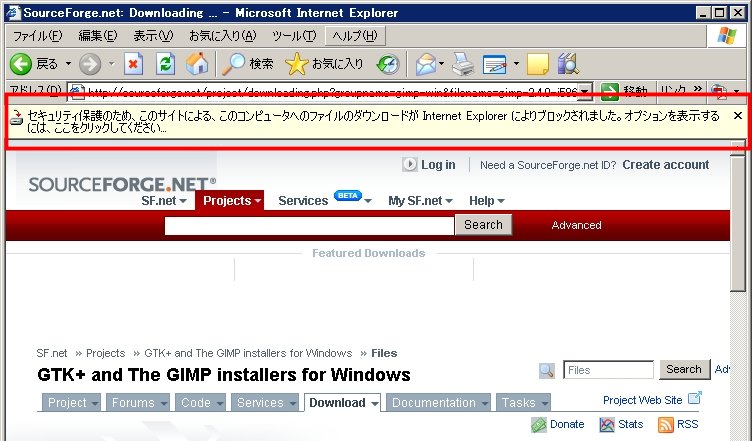Open the Documentation tab
The image size is (752, 441).
click(x=438, y=403)
